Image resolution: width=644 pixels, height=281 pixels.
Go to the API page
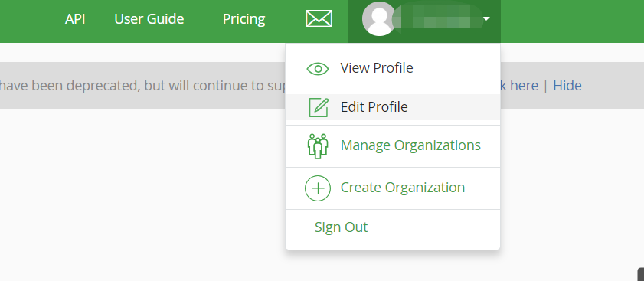click(x=75, y=19)
